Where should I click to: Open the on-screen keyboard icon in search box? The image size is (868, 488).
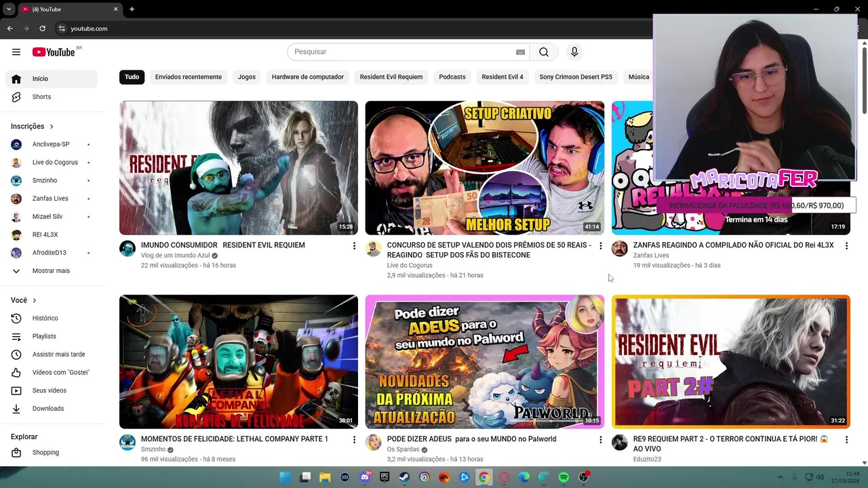click(520, 52)
